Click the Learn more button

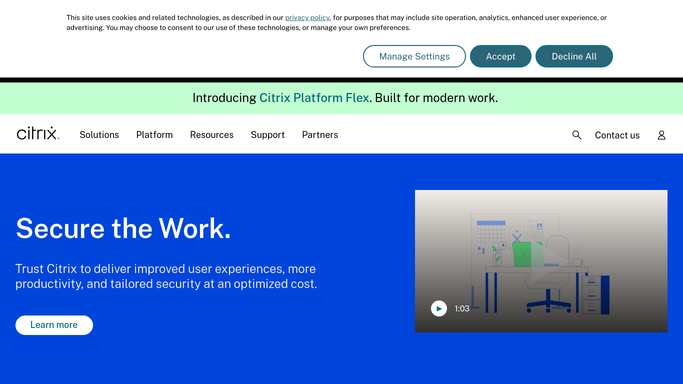(54, 325)
